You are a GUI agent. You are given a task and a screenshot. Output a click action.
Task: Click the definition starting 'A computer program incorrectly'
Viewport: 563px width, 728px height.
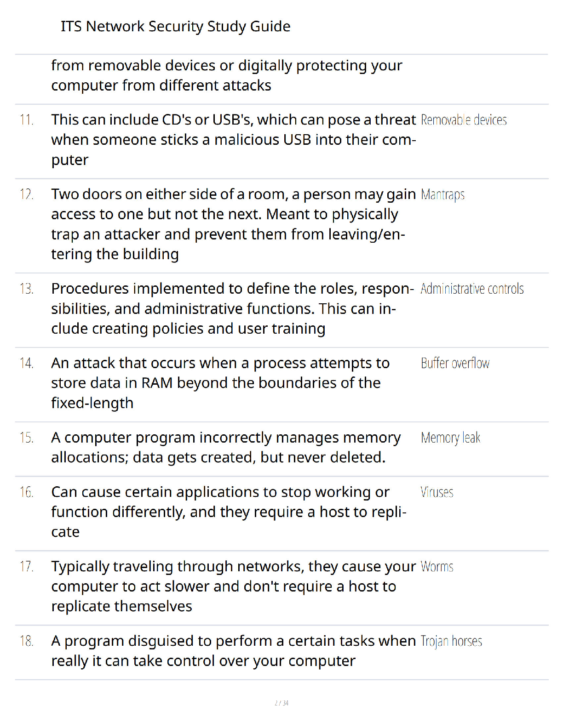(226, 448)
